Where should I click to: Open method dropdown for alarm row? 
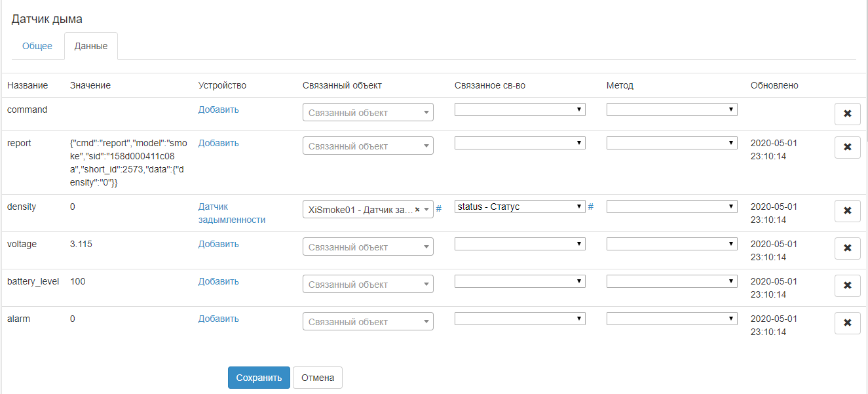(x=671, y=319)
